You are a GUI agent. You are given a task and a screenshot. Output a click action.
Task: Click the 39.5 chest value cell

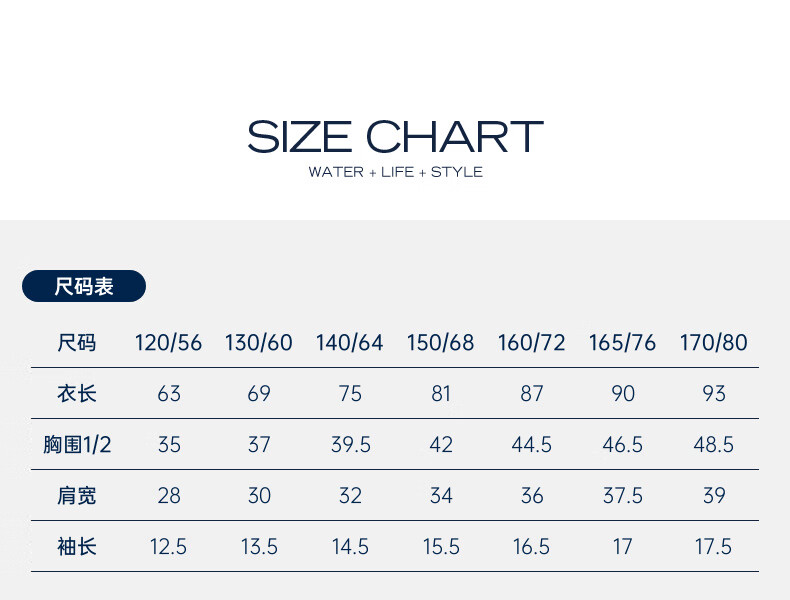pyautogui.click(x=351, y=444)
